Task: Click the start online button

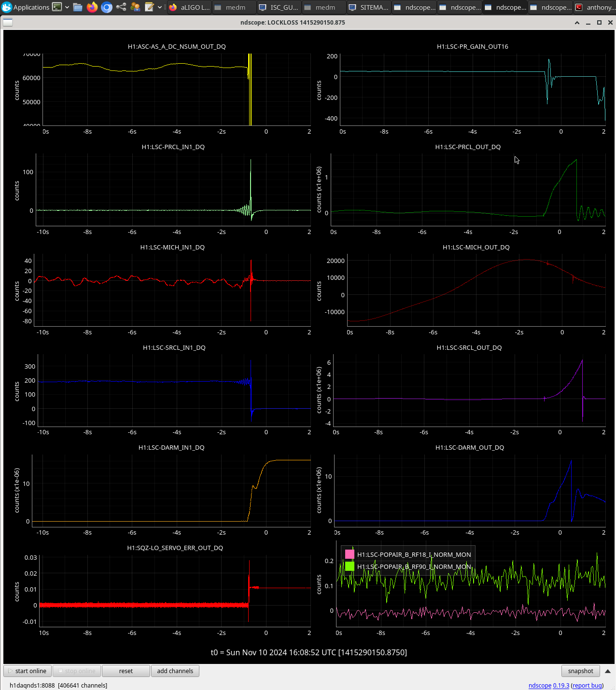Action: 28,671
